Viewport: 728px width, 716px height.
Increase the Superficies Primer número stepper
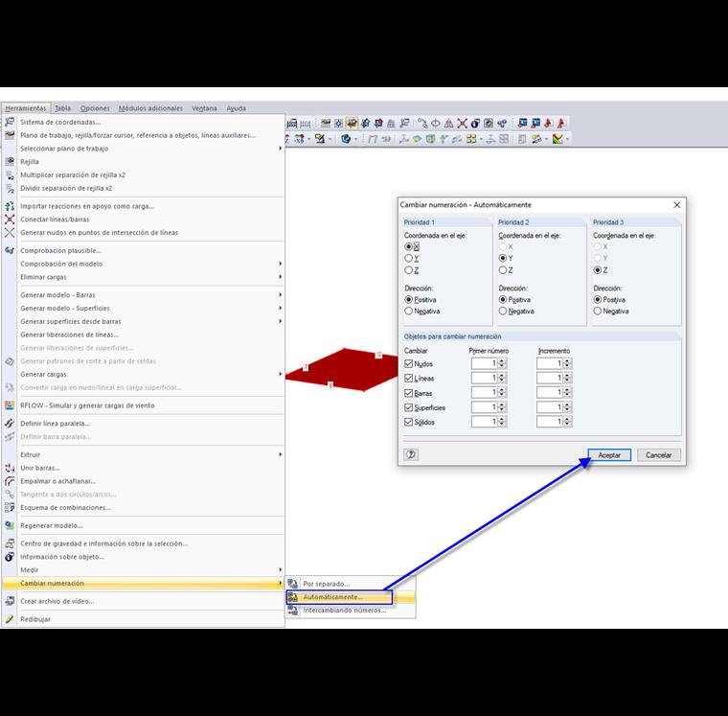pos(502,404)
